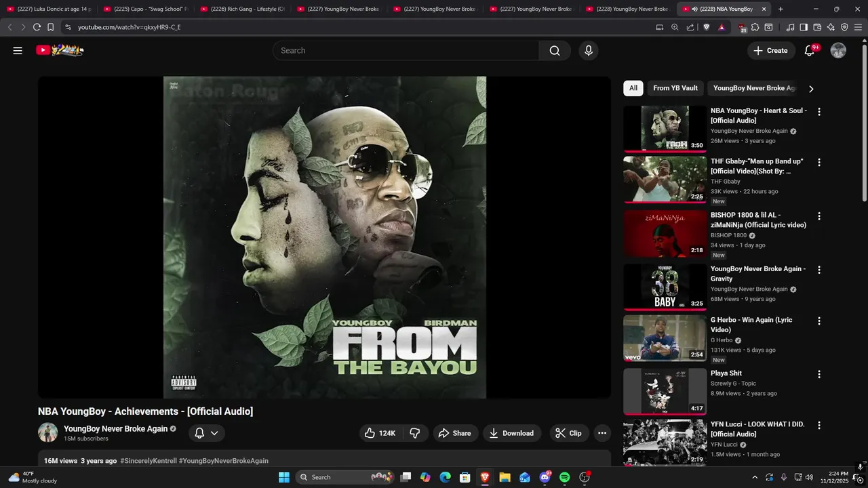
Task: Open Brave Shields lion icon
Action: pyautogui.click(x=706, y=27)
